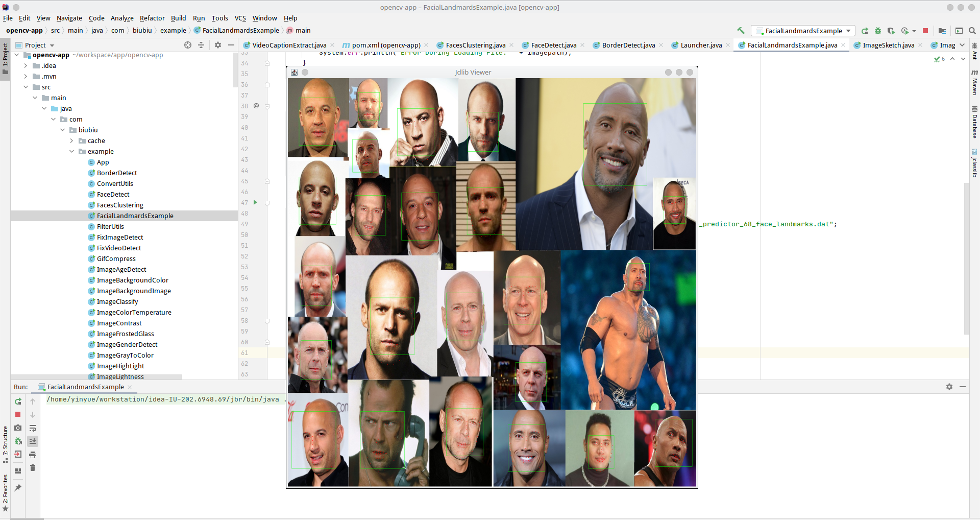The width and height of the screenshot is (980, 520).
Task: Go to previous highlighted error up arrow
Action: click(x=952, y=59)
